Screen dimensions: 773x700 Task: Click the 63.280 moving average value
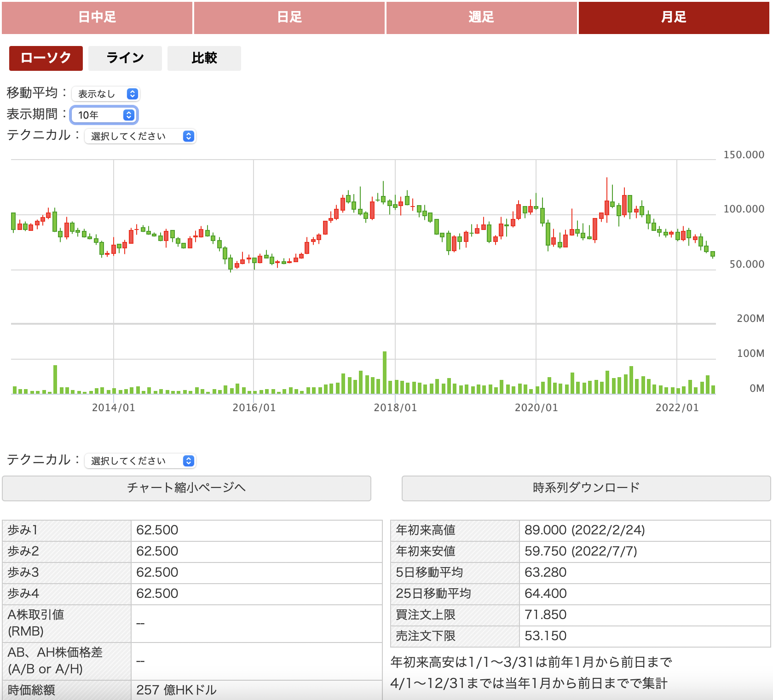pos(545,573)
